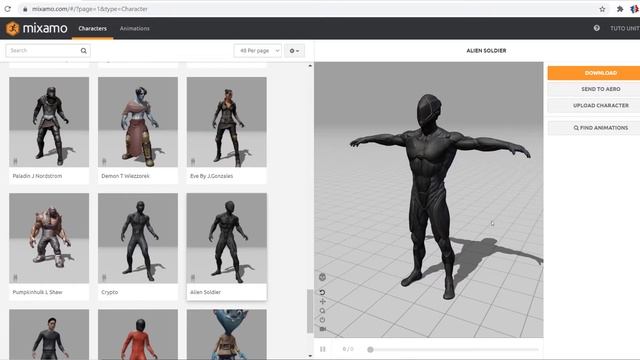Screen dimensions: 640x360
Task: Click the FIND ANIMATIONS button
Action: 594,128
